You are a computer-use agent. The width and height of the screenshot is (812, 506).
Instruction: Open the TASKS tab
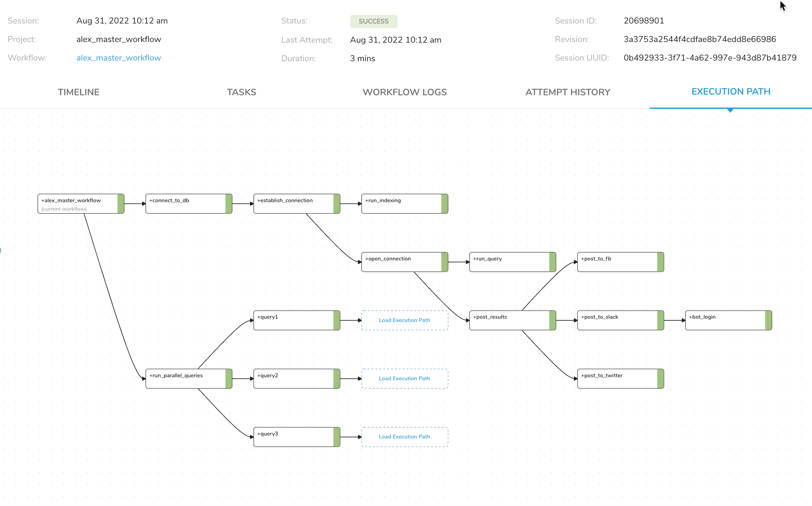click(241, 92)
